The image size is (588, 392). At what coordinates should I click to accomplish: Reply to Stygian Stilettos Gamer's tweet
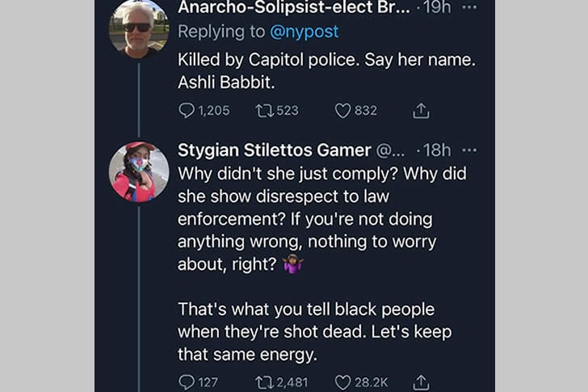[187, 381]
